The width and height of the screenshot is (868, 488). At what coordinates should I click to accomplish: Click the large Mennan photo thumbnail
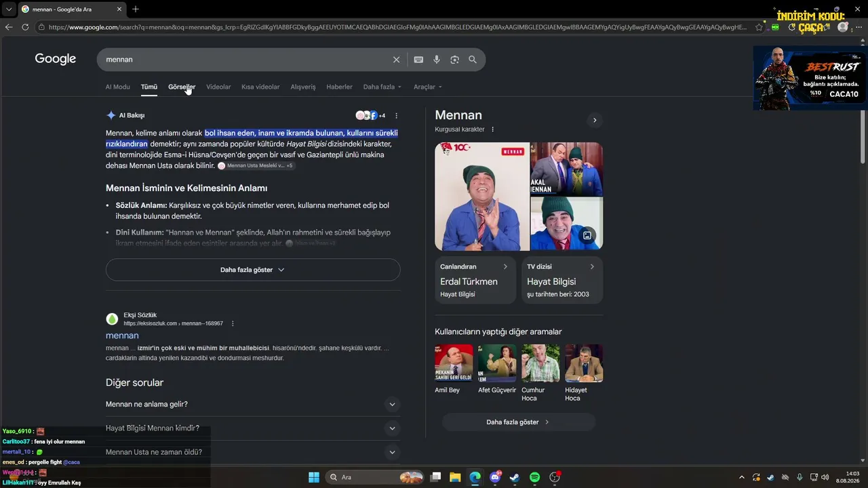tap(482, 197)
